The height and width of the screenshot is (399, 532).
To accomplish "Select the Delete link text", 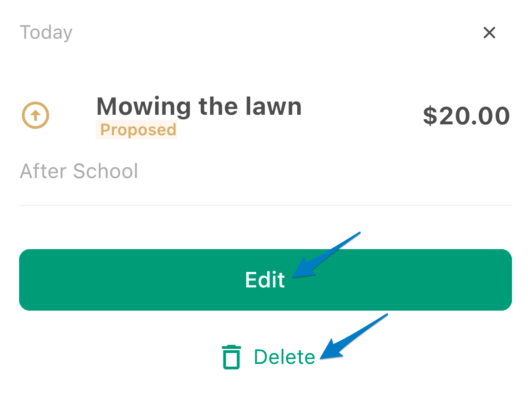I will tap(284, 357).
